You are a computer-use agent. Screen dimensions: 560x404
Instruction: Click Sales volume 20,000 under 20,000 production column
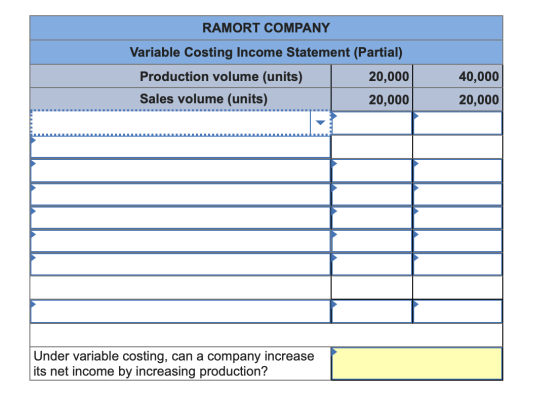click(x=372, y=99)
